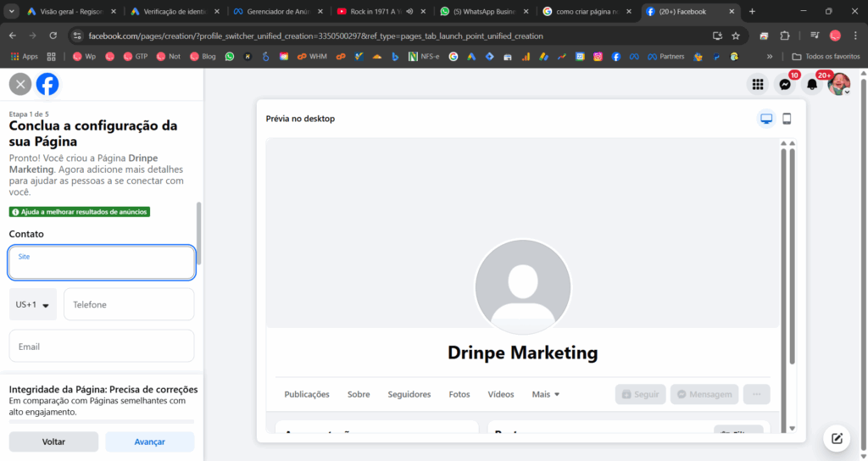
Task: Bookmark this page with star icon
Action: (x=736, y=36)
